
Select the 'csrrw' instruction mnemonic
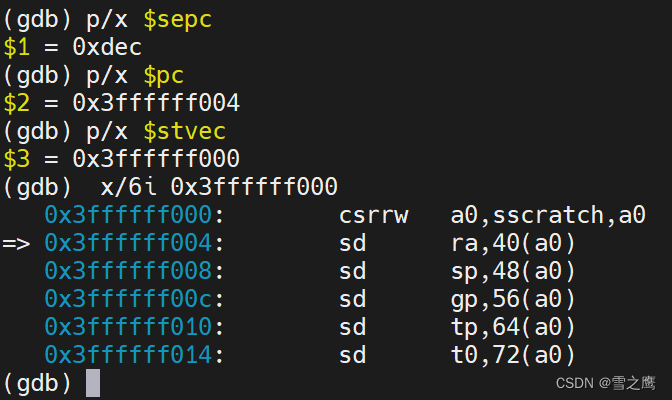374,215
